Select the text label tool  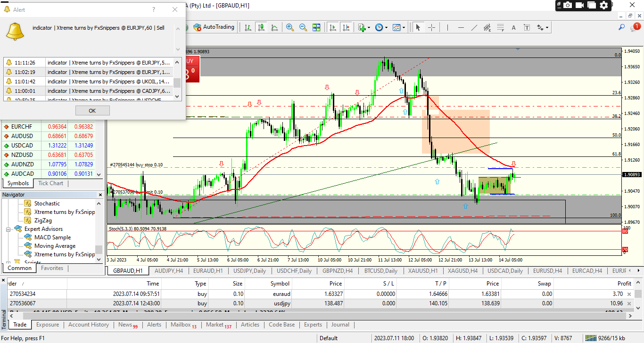point(527,27)
